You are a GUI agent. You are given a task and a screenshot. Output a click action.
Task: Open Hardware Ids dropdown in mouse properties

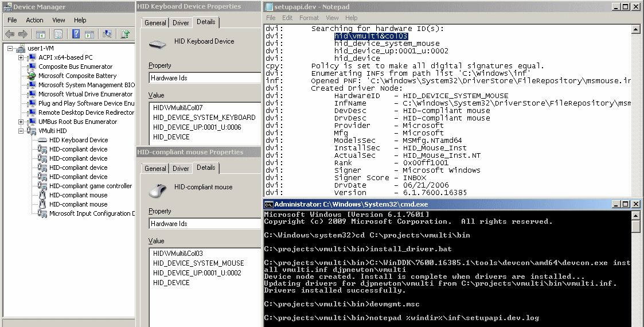click(x=205, y=224)
